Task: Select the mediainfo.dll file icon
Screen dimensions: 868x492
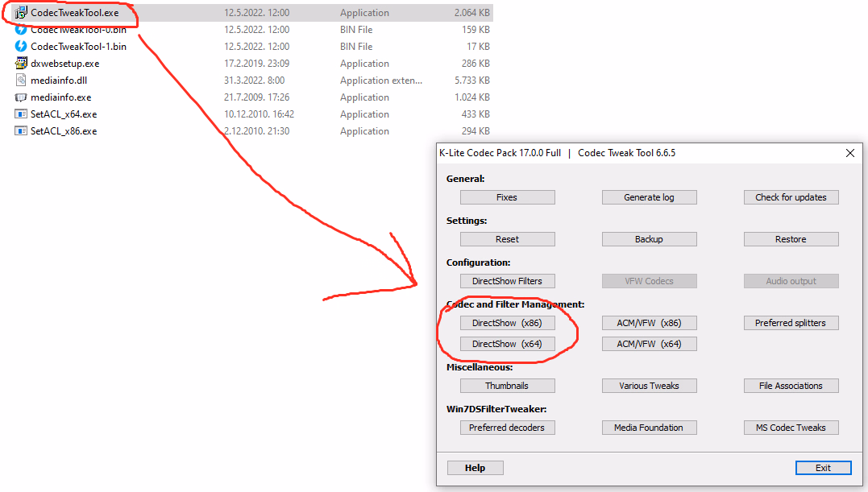Action: [22, 81]
